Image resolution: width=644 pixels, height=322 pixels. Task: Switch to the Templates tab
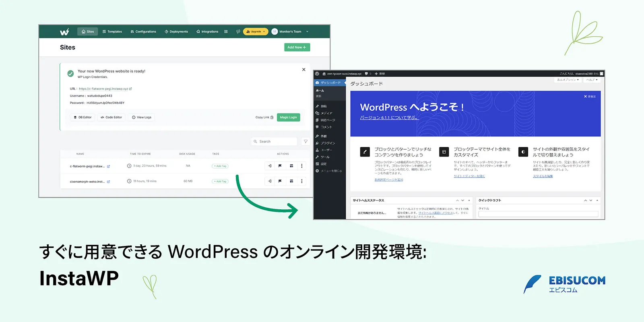[112, 31]
